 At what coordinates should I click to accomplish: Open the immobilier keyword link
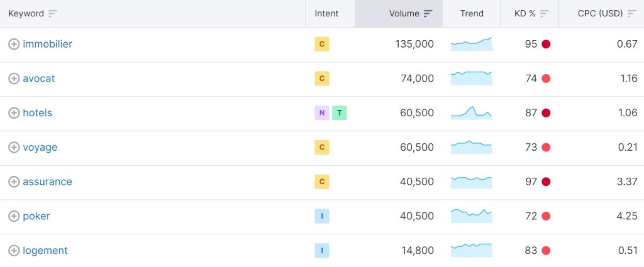[47, 44]
